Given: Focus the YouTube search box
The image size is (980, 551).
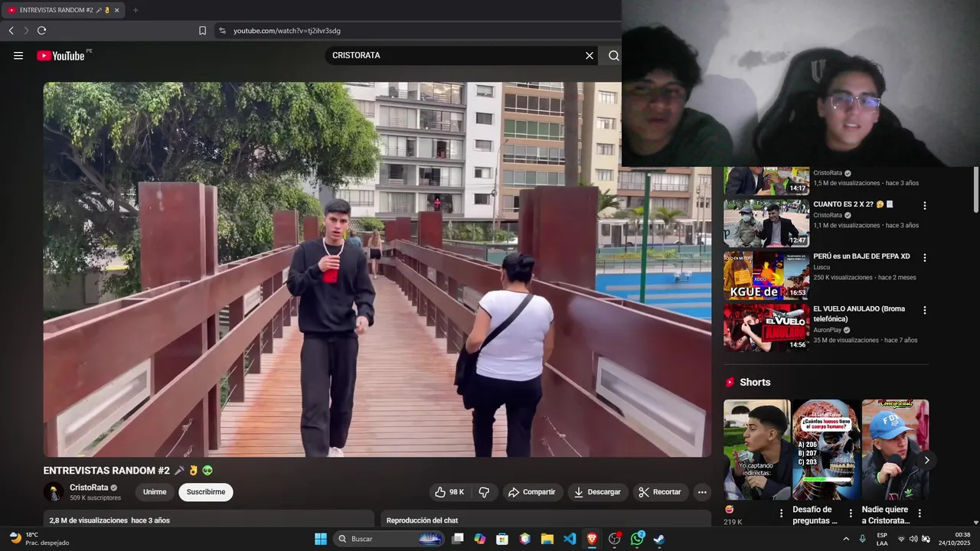Looking at the screenshot, I should pyautogui.click(x=456, y=55).
